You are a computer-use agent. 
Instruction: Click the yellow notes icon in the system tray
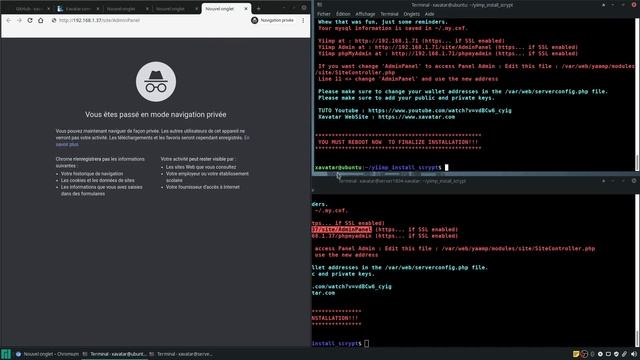point(576,354)
